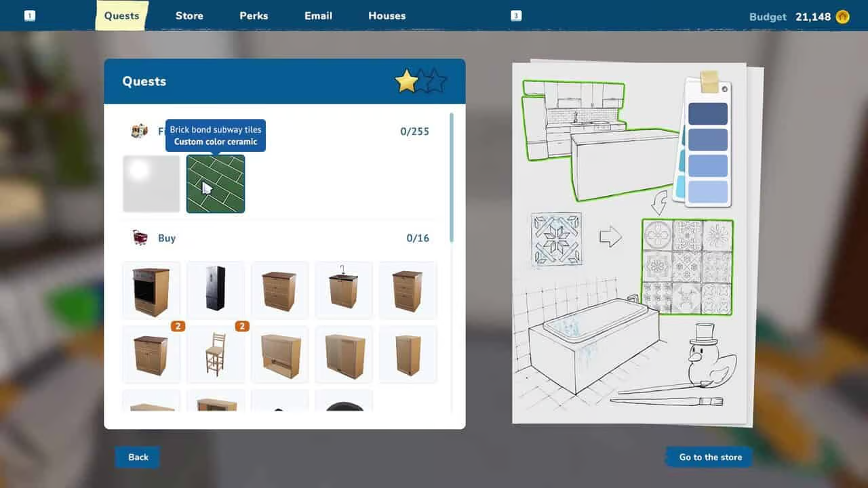868x488 pixels.
Task: Open the Quests tab
Action: [121, 16]
